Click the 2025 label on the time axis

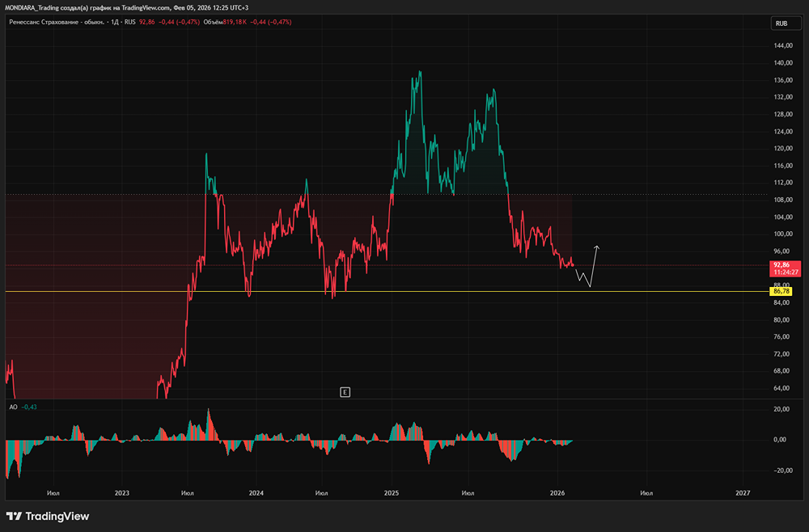[x=392, y=493]
